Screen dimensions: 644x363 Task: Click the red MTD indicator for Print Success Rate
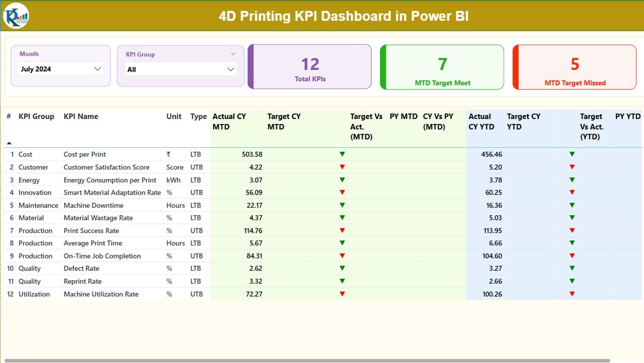pos(342,230)
